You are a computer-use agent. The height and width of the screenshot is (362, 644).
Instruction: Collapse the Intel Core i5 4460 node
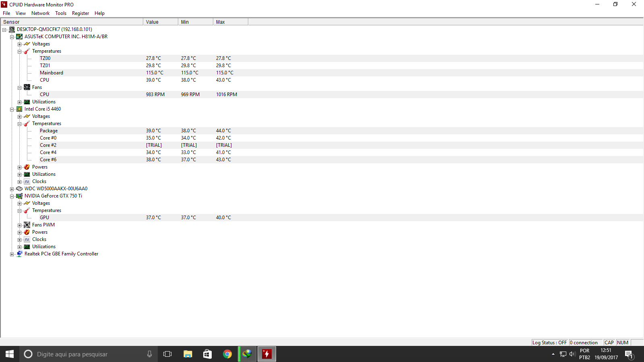tap(12, 109)
